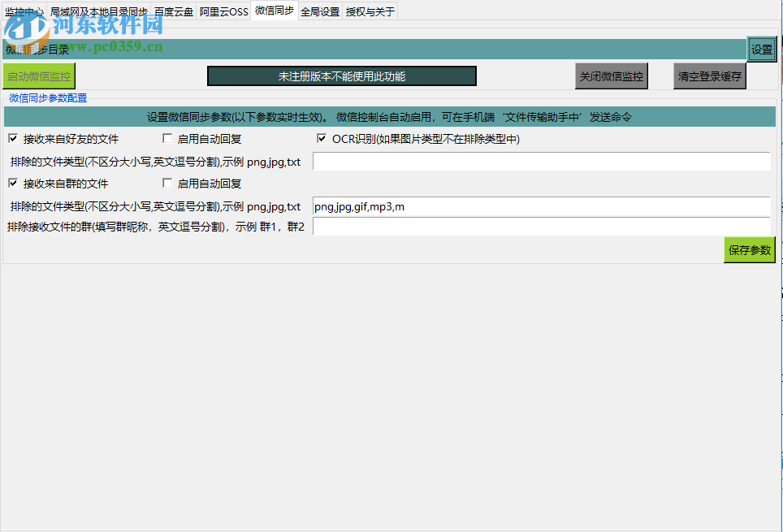Screen dimensions: 783x532
Task: Click the 设置 button for sync directory
Action: pos(762,50)
